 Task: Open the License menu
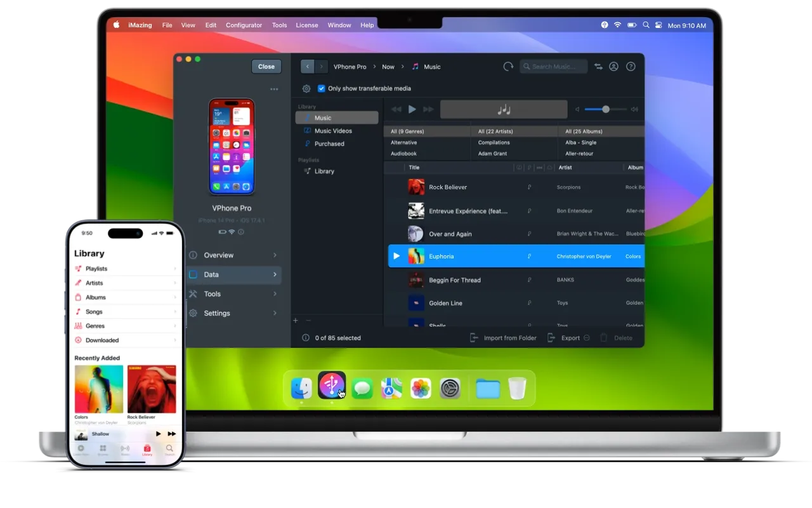[x=307, y=25]
